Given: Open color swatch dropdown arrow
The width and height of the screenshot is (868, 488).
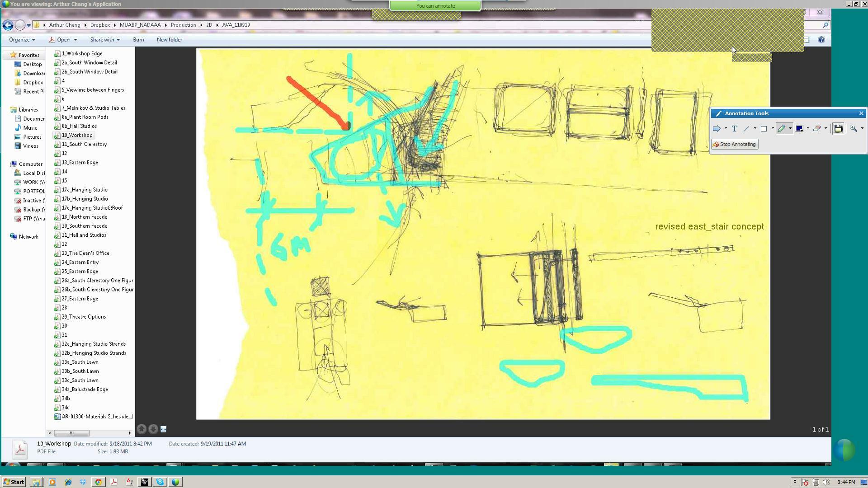Looking at the screenshot, I should pyautogui.click(x=808, y=129).
